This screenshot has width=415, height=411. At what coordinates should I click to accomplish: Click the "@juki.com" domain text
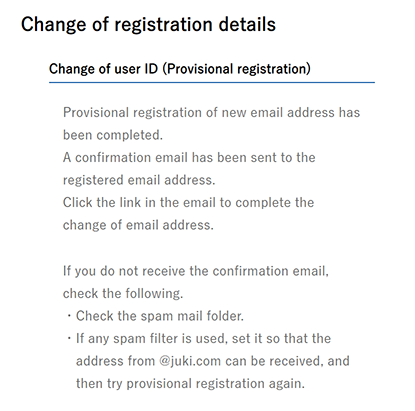click(190, 361)
